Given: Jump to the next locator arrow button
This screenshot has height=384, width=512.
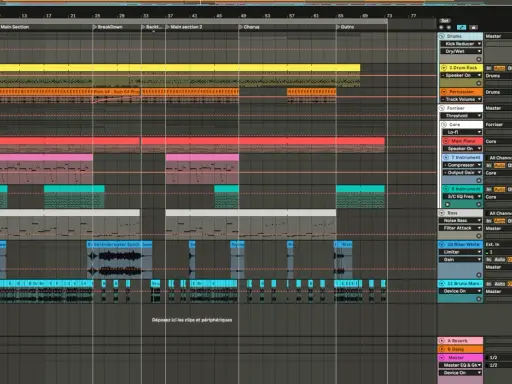Looking at the screenshot, I should point(449,27).
